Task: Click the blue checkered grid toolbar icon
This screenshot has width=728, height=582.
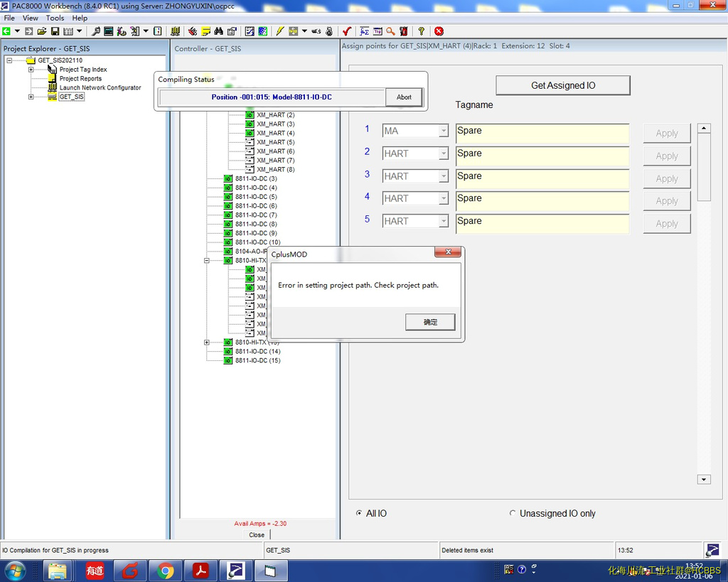Action: click(263, 31)
